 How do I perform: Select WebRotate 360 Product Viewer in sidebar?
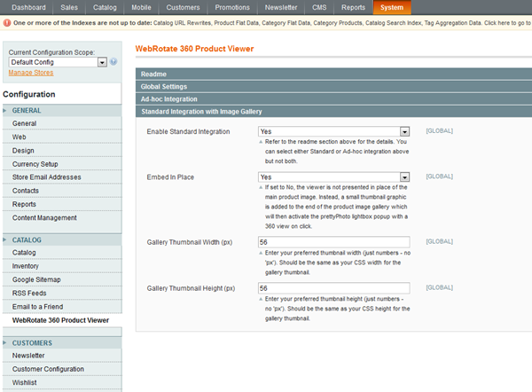tap(60, 319)
